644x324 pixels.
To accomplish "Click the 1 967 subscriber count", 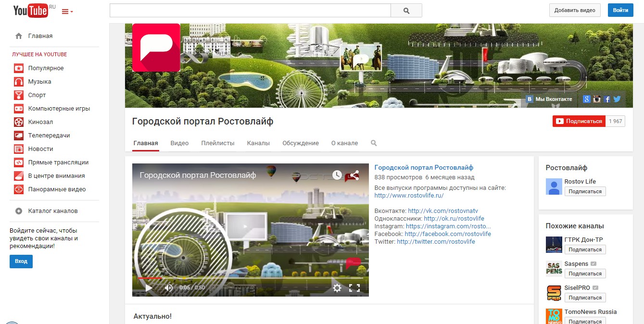I will (616, 121).
